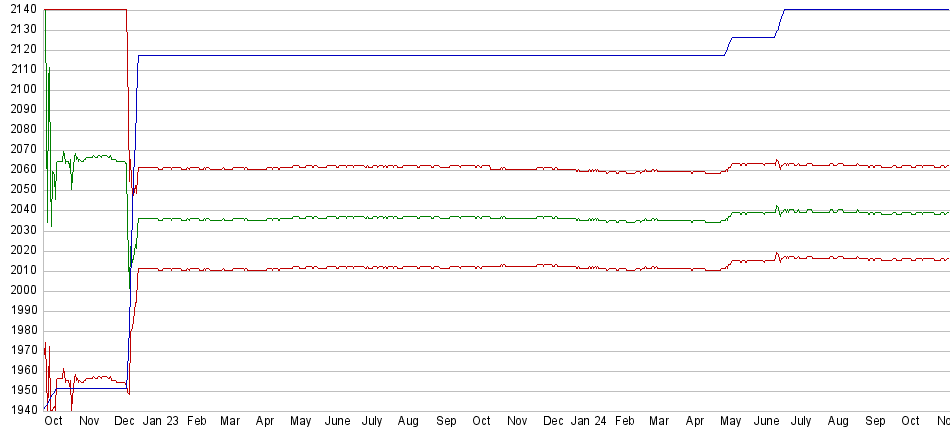Viewport: 950px width, 435px height.
Task: Click the 2100 y-axis value
Action: [x=20, y=90]
